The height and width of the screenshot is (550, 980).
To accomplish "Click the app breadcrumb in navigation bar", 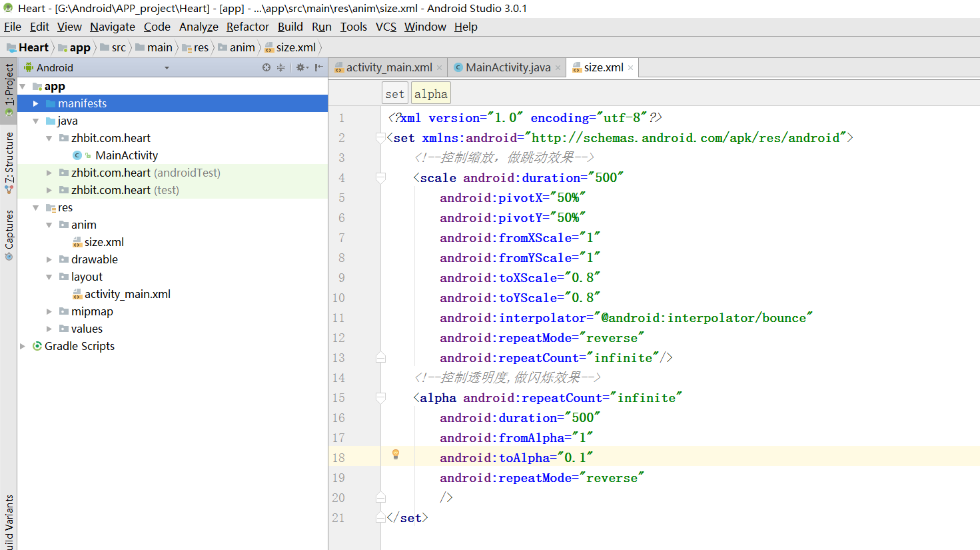I will click(75, 47).
